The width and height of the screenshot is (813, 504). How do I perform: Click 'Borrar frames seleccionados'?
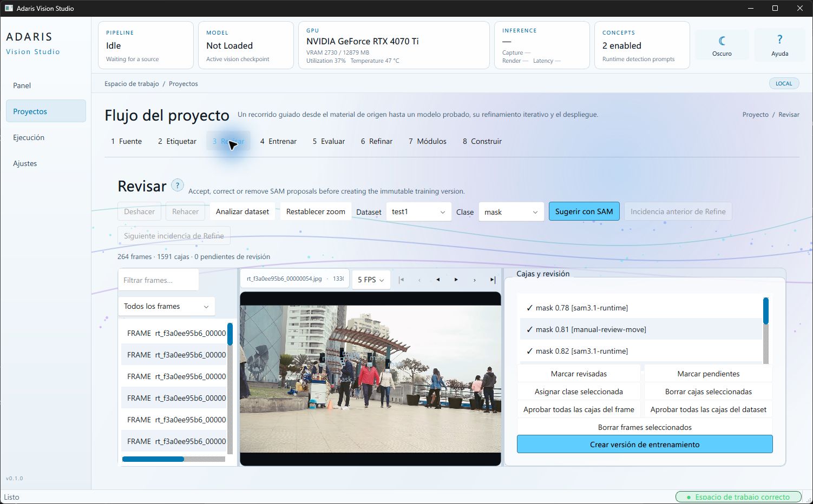pos(645,427)
